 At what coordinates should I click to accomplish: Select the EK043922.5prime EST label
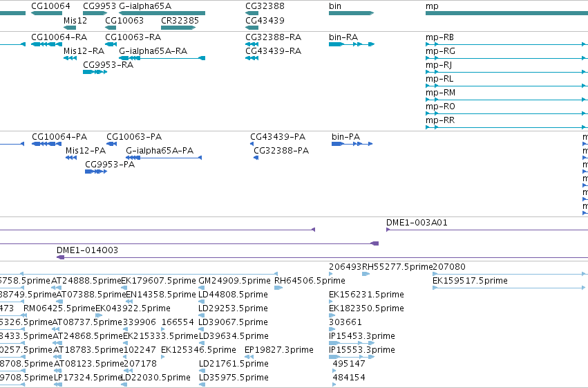point(133,308)
